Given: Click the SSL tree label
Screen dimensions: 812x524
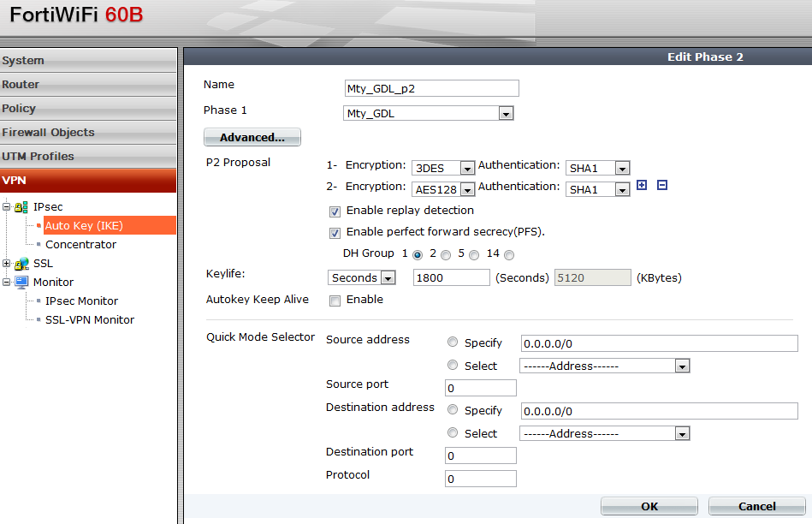Looking at the screenshot, I should (43, 264).
